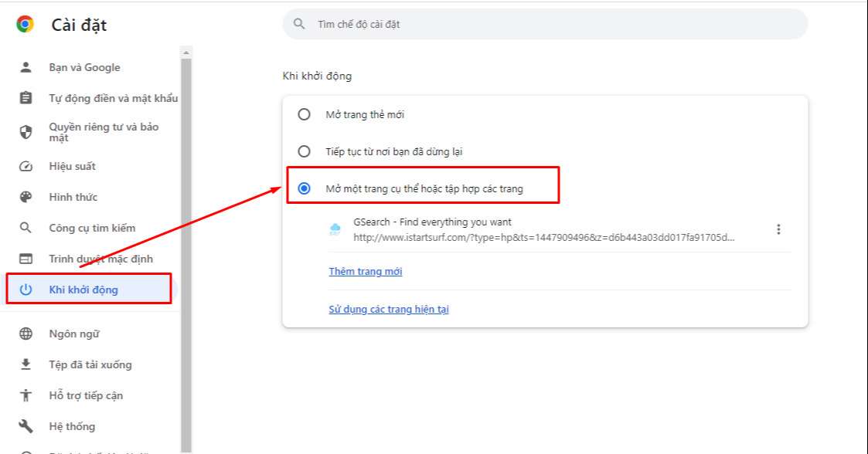
Task: Open Hỗ trợ tiếp cận settings
Action: pos(86,395)
